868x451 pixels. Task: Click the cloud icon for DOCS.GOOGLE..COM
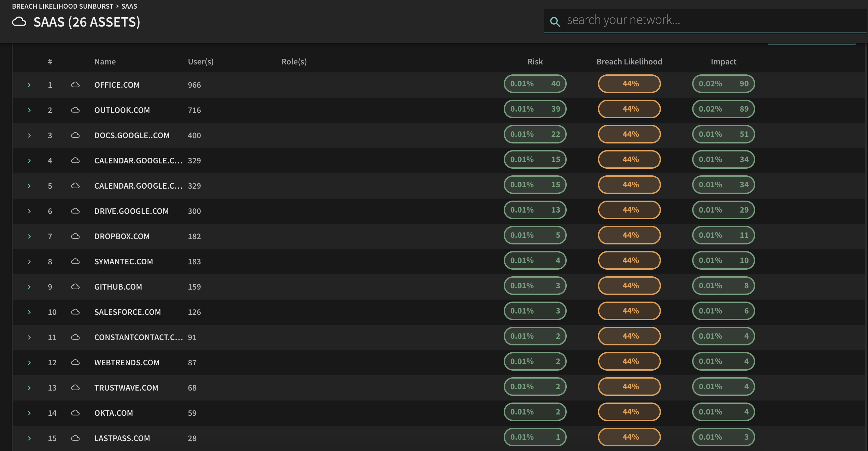(75, 135)
